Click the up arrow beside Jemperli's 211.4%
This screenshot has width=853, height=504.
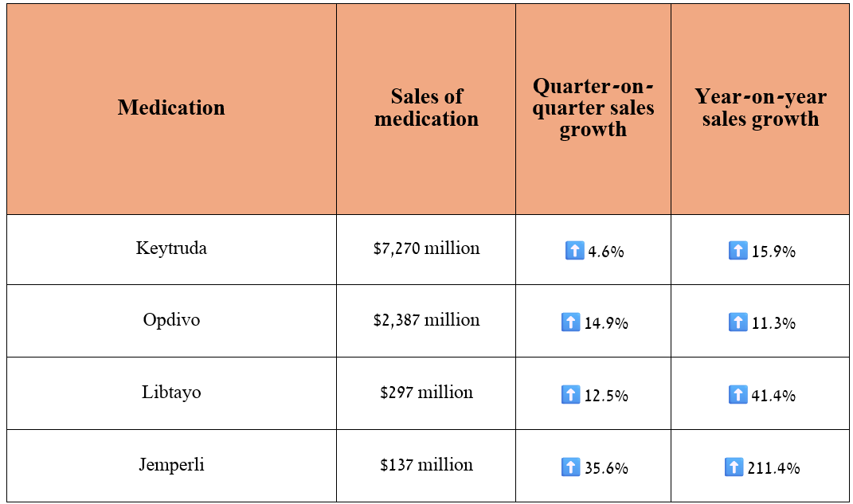[734, 467]
